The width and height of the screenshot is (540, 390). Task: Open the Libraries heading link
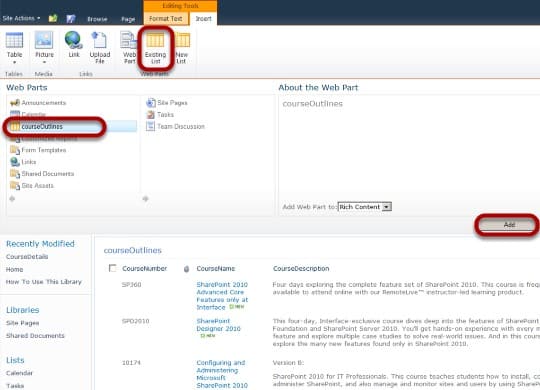(23, 310)
